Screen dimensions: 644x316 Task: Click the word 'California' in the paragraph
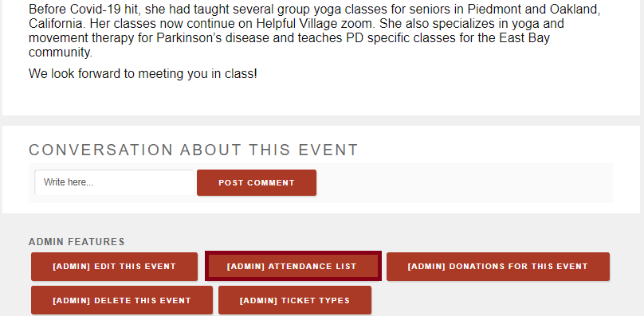(57, 24)
